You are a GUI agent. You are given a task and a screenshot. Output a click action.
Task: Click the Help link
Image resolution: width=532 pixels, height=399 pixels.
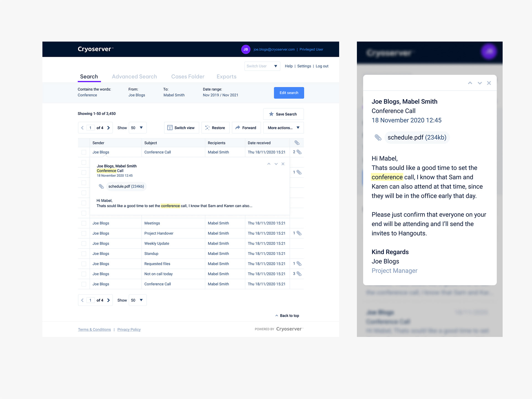tap(289, 66)
